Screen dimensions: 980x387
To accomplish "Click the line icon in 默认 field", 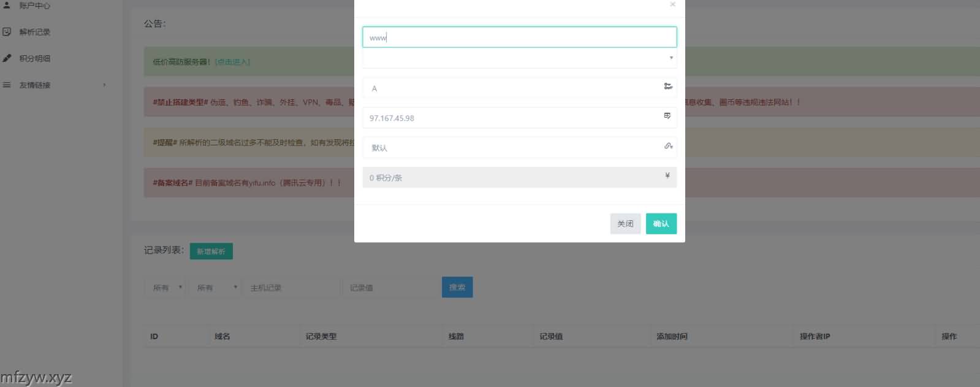I will (668, 146).
